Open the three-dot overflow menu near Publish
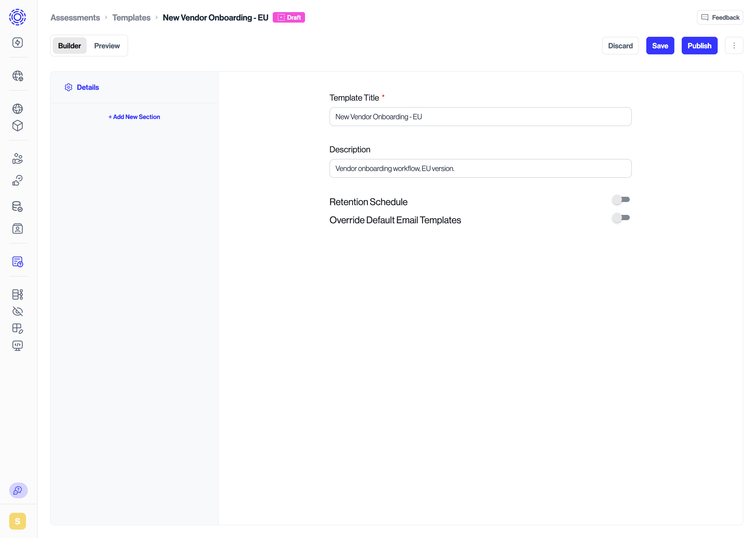756x538 pixels. (734, 45)
